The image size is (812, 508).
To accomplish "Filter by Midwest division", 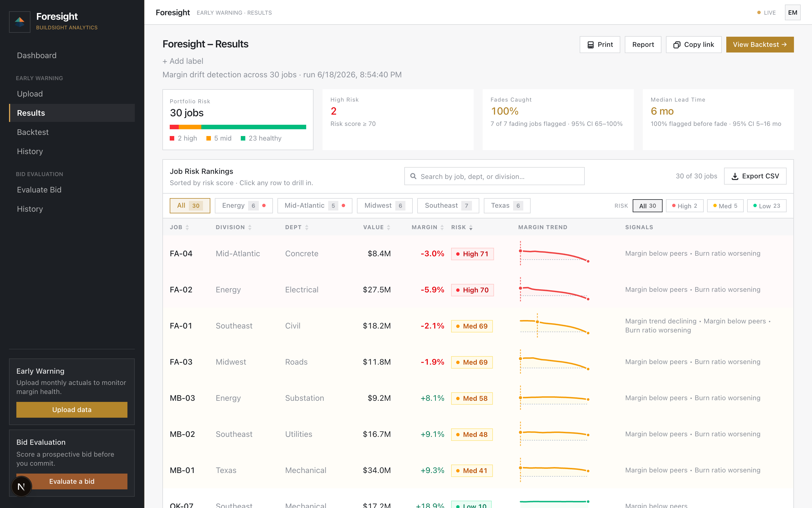I will [385, 206].
